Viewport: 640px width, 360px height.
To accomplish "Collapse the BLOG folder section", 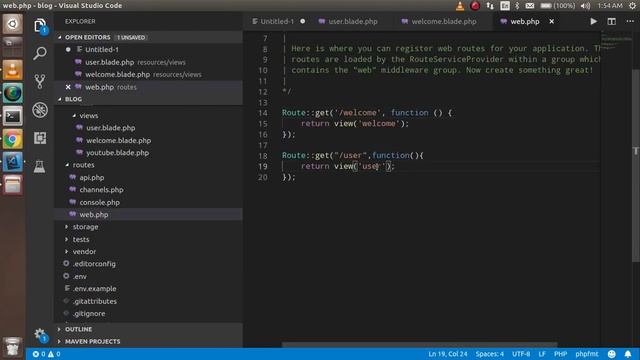I will click(x=149, y=99).
